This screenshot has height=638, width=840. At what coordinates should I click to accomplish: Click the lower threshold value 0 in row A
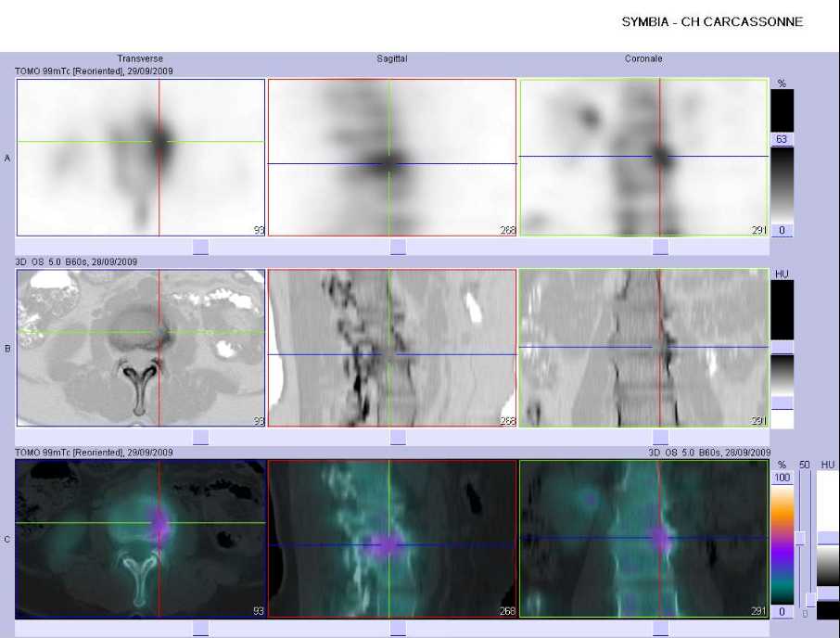point(783,230)
